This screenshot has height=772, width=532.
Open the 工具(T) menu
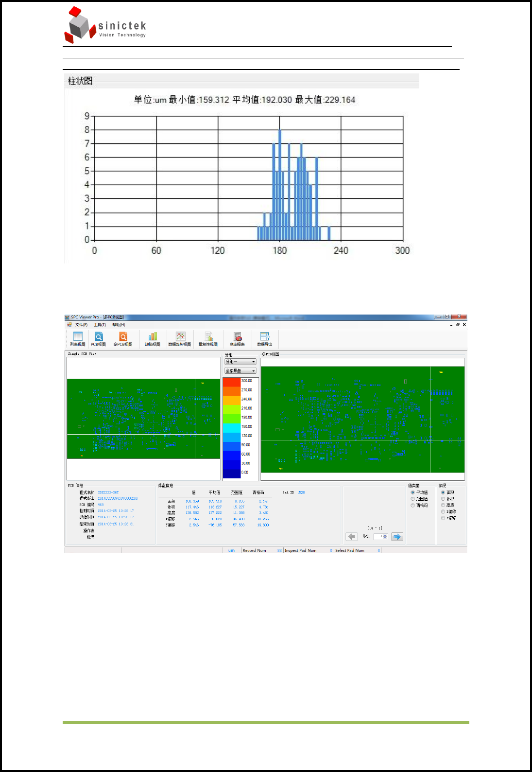pos(100,325)
